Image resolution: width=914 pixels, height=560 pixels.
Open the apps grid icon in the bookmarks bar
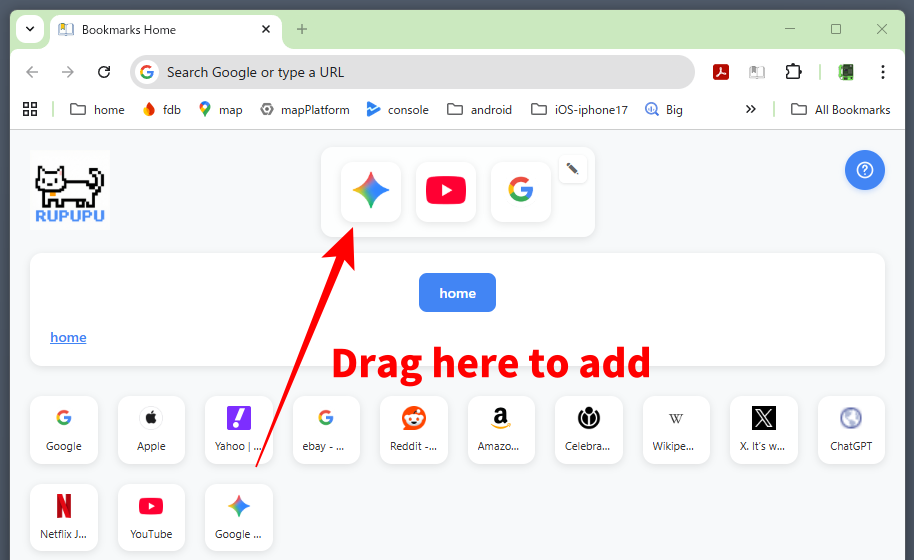click(30, 110)
